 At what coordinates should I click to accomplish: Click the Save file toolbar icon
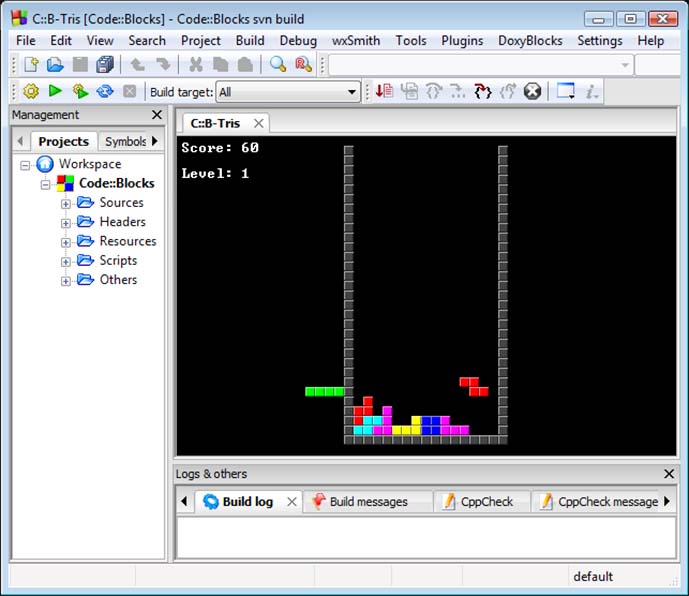click(x=80, y=65)
